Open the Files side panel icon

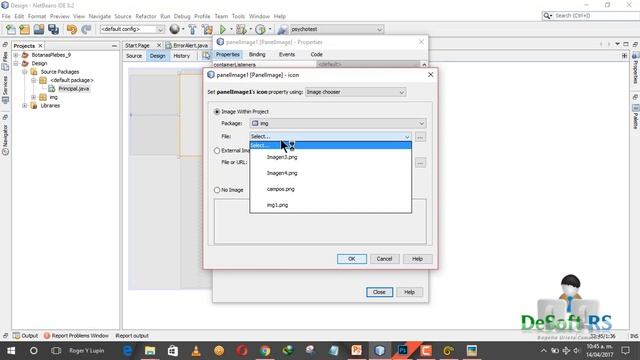[x=5, y=60]
